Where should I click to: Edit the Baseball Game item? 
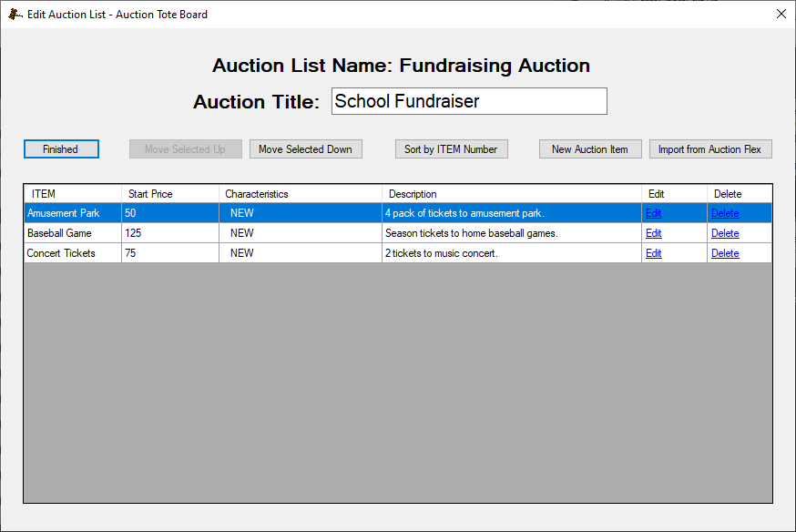coord(654,233)
